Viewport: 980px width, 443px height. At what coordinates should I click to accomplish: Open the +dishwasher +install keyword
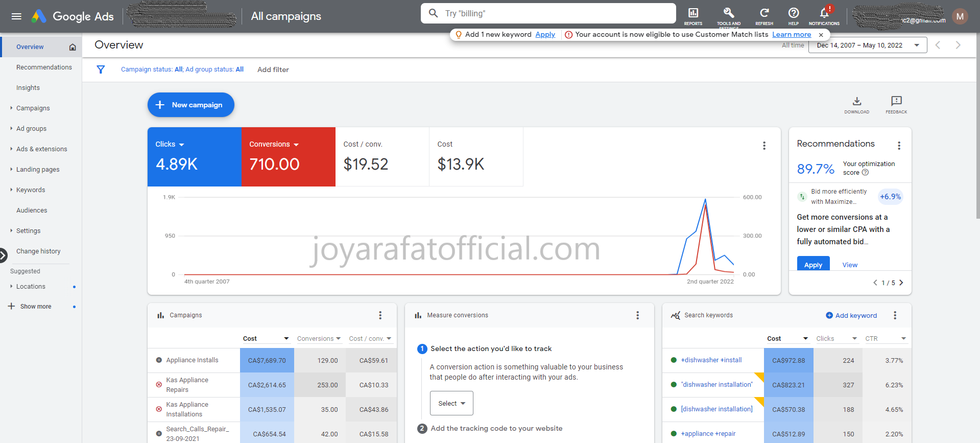click(711, 360)
